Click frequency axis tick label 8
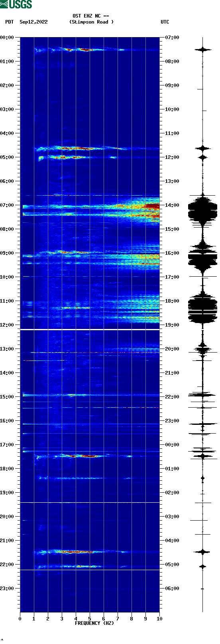The width and height of the screenshot is (220, 644). 132,619
